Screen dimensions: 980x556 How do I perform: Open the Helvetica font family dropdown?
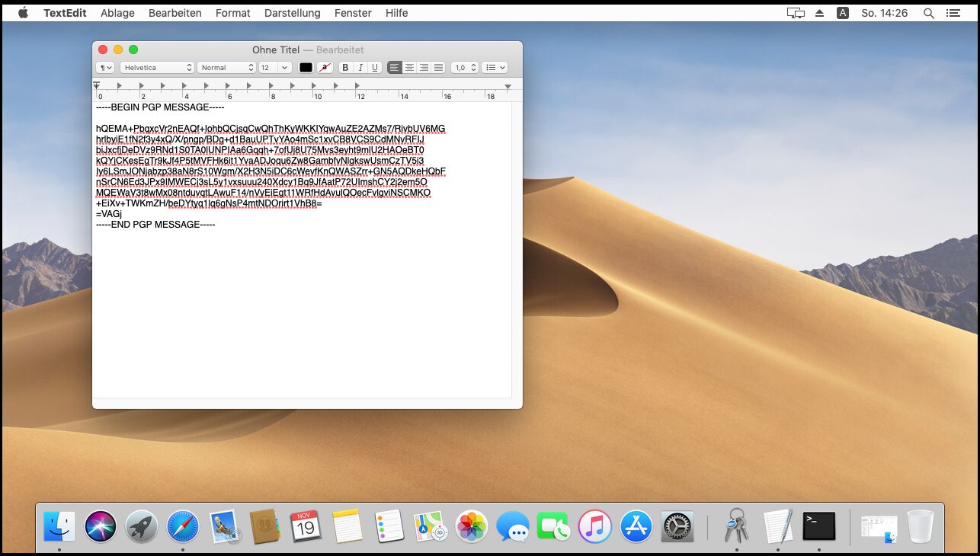tap(158, 68)
